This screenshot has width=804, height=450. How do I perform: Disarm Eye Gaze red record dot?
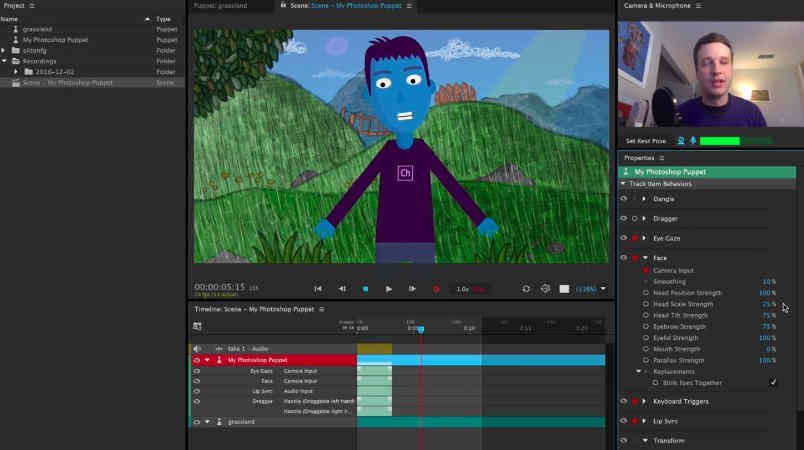[x=635, y=238]
